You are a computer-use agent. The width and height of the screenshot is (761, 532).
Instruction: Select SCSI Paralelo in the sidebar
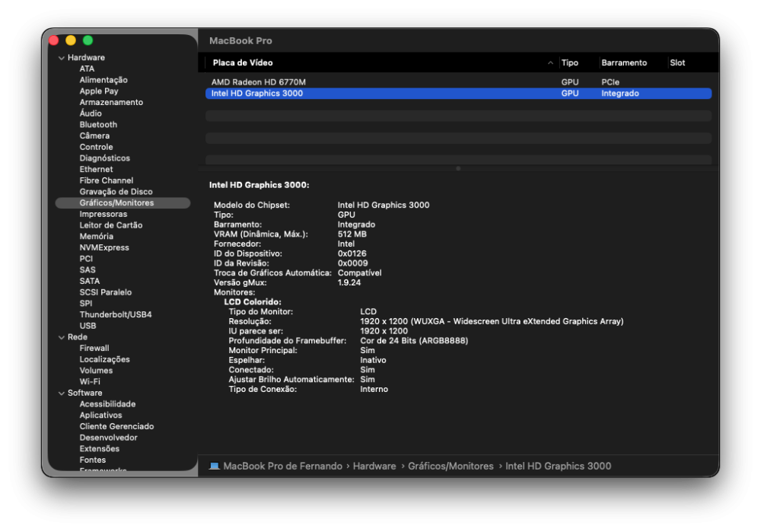[105, 292]
